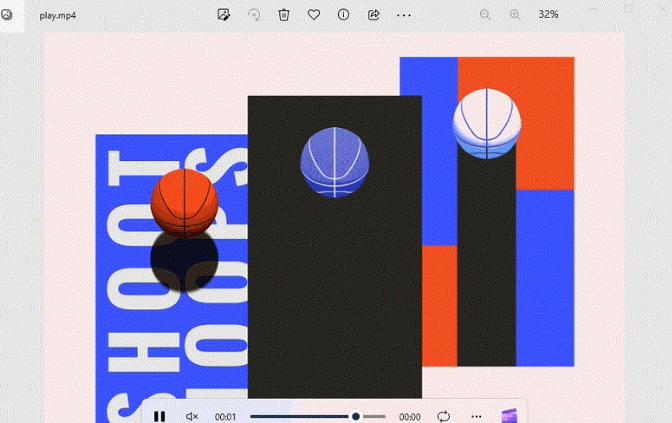Share the video using share icon
Viewport: 672px width, 423px height.
[374, 15]
